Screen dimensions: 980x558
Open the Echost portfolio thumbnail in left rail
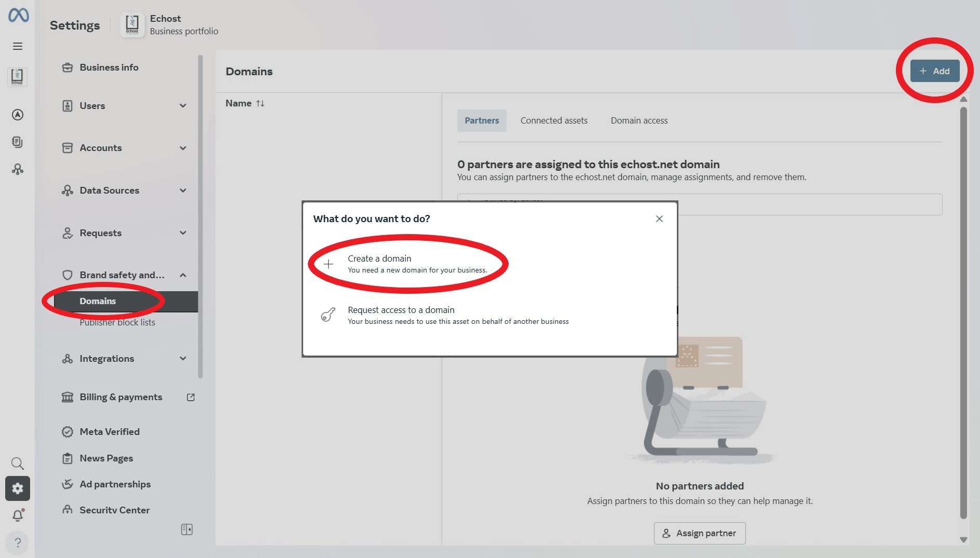17,77
